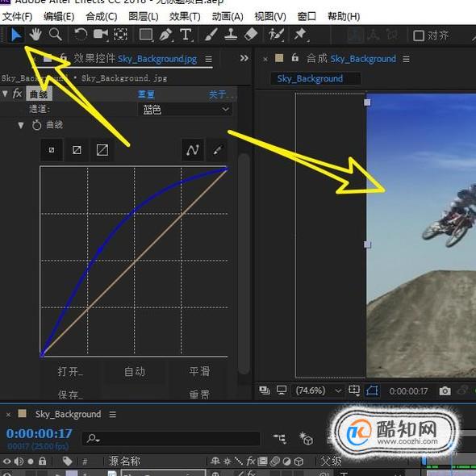Choose the Type text tool
Image resolution: width=476 pixels, height=476 pixels.
[186, 35]
